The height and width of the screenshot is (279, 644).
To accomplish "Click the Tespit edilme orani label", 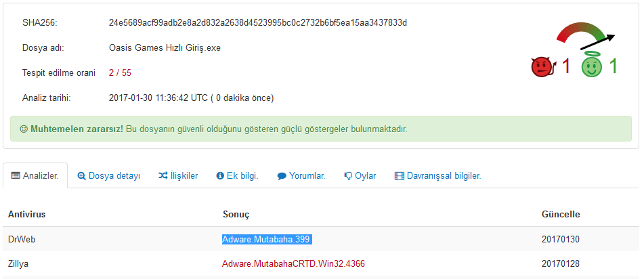I will pos(59,73).
